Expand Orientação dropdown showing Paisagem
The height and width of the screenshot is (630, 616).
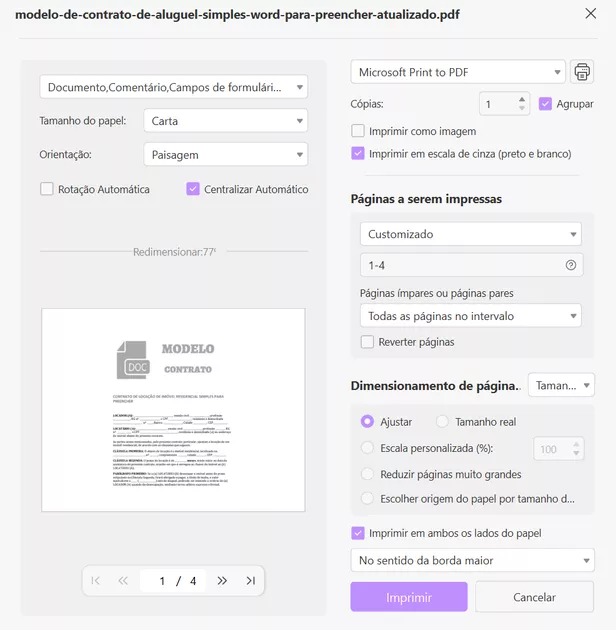(225, 155)
